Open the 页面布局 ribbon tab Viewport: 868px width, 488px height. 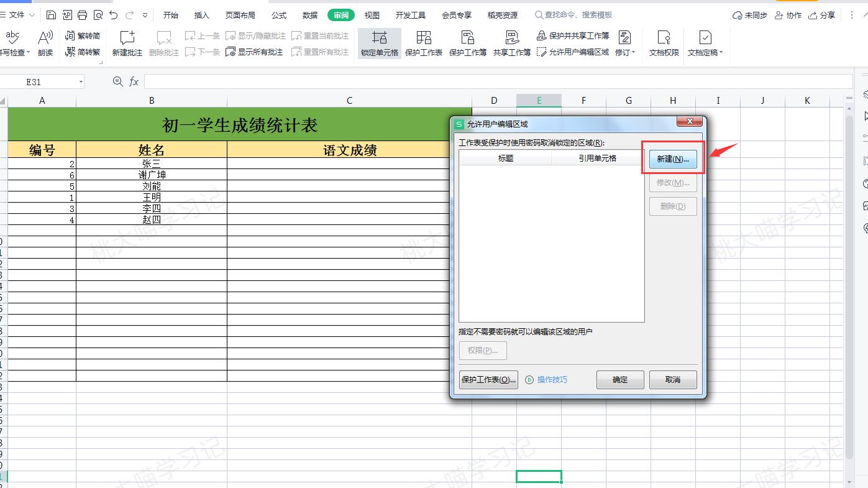[x=240, y=15]
